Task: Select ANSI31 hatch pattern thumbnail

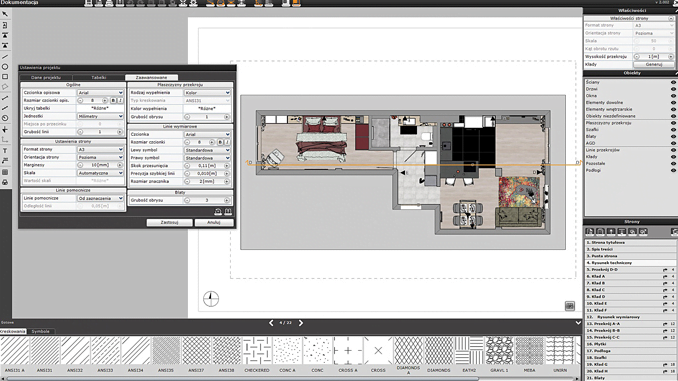Action: point(45,351)
